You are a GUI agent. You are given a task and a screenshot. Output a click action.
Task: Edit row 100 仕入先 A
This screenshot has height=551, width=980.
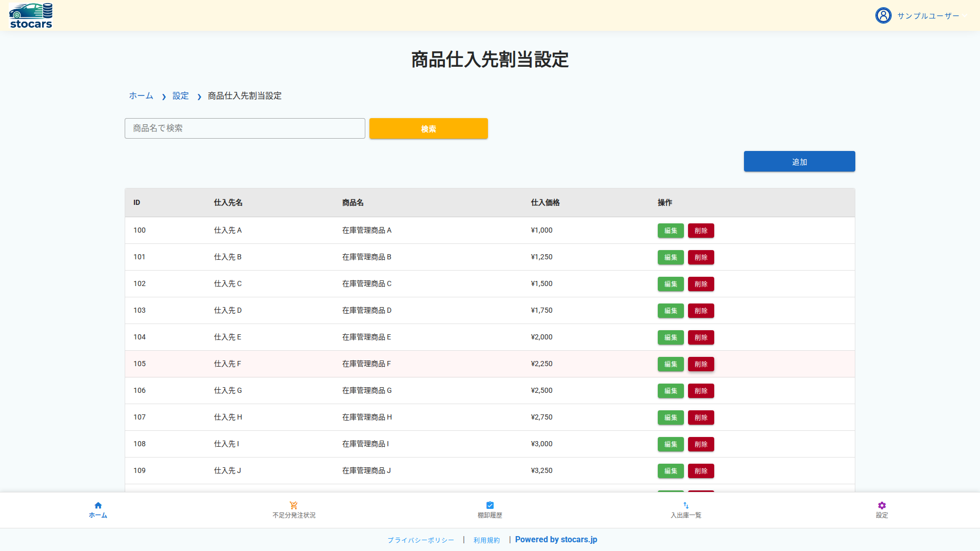pos(671,231)
